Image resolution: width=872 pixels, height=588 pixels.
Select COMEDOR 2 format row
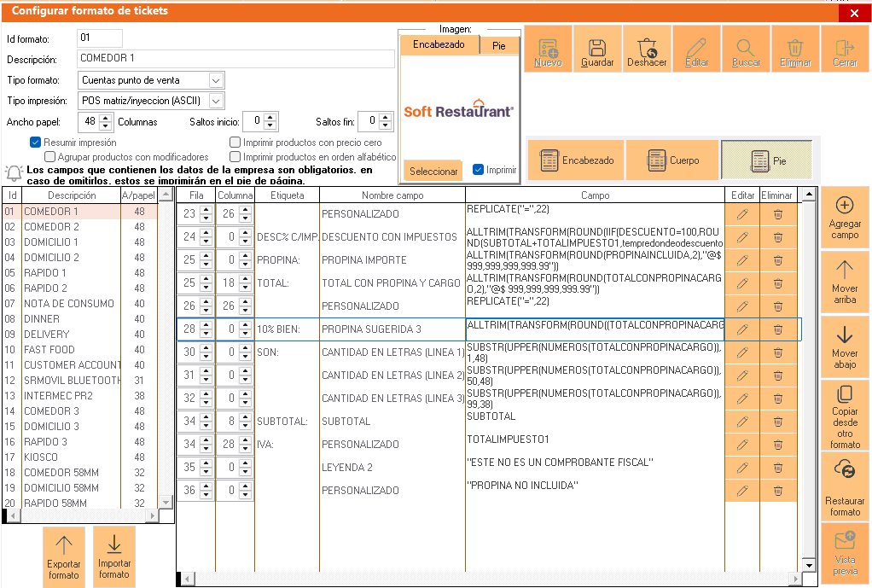click(x=81, y=227)
